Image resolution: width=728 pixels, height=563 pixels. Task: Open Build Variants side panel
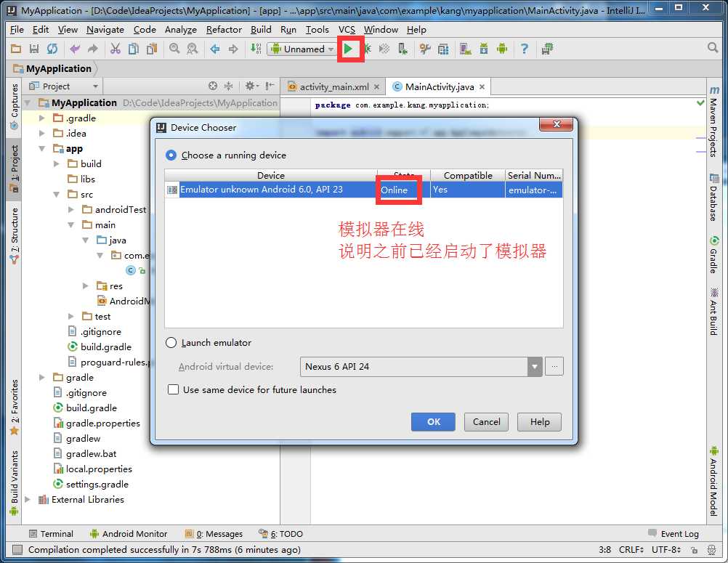(15, 482)
